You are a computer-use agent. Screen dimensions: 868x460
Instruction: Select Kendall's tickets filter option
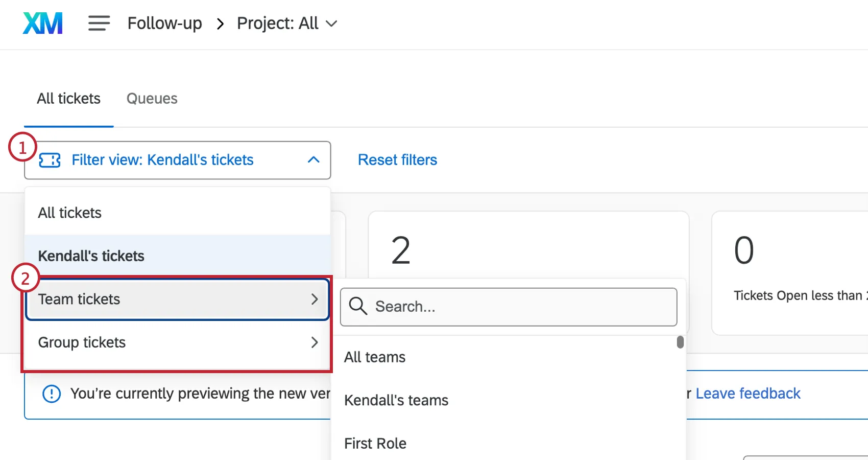tap(91, 256)
